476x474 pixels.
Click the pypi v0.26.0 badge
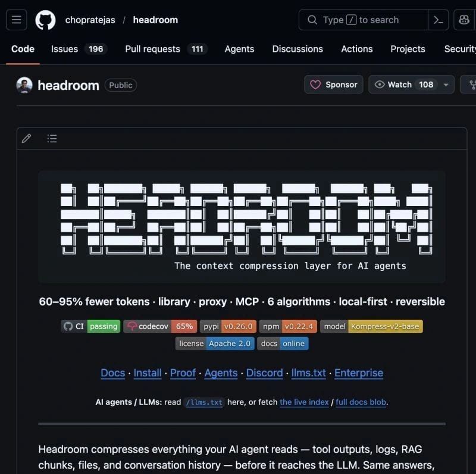click(x=228, y=326)
